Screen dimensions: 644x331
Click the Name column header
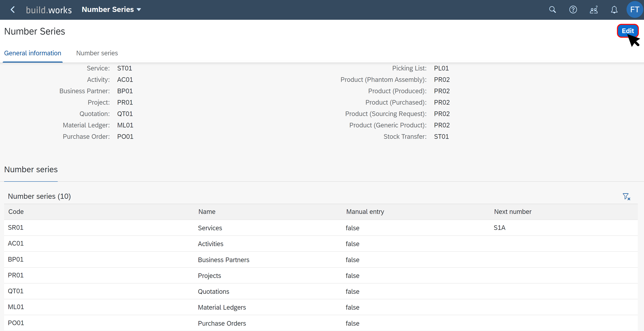pos(207,212)
